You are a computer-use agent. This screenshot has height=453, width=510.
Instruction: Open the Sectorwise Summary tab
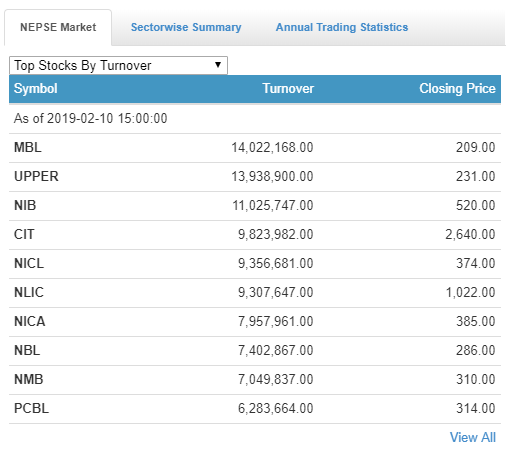[x=186, y=27]
